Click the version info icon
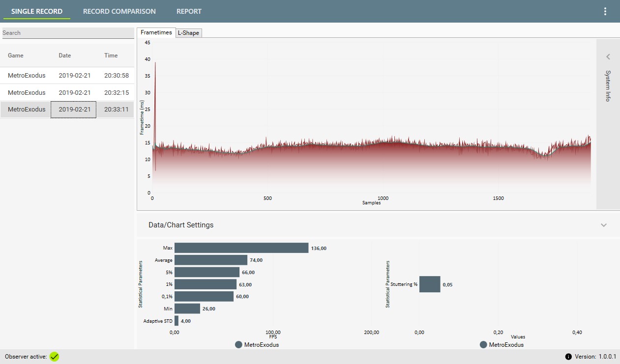Image resolution: width=620 pixels, height=364 pixels. 568,357
